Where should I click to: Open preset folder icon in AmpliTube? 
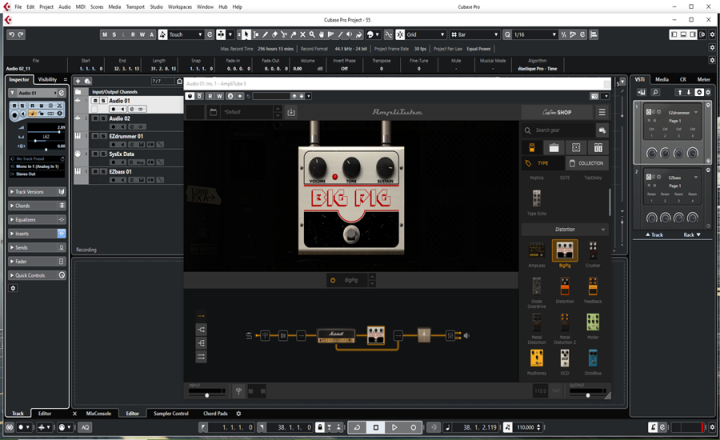click(x=213, y=112)
